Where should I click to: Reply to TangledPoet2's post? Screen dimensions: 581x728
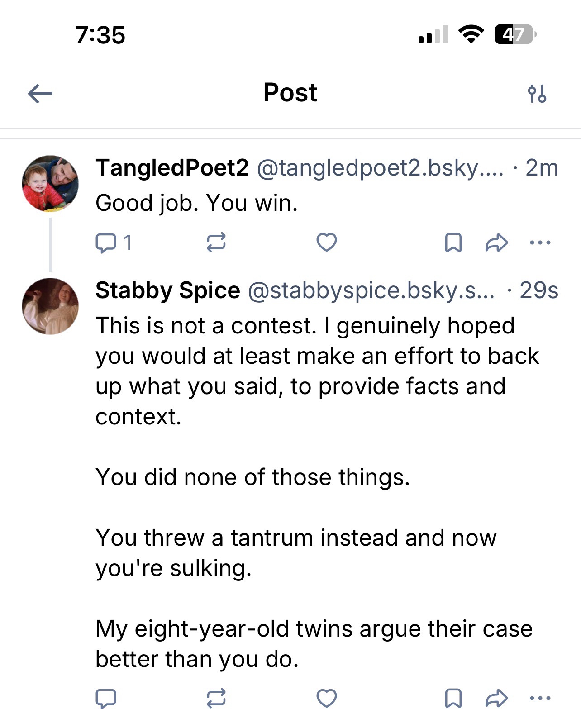point(106,243)
